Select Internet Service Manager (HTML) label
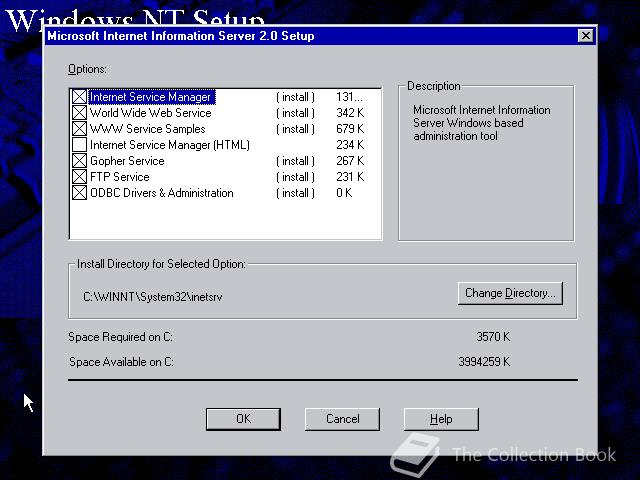This screenshot has width=640, height=480. (x=170, y=145)
